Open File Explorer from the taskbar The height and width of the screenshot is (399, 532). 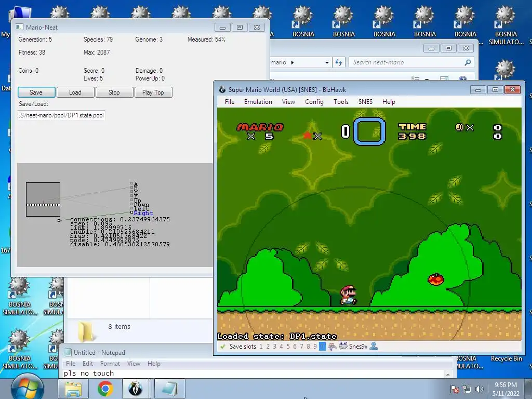(x=73, y=389)
